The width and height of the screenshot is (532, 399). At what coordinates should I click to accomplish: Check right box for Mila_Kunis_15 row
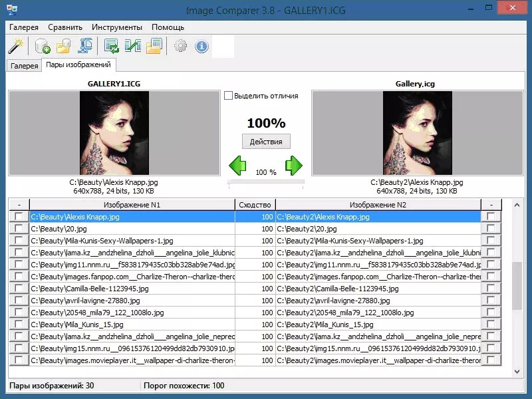coord(491,325)
